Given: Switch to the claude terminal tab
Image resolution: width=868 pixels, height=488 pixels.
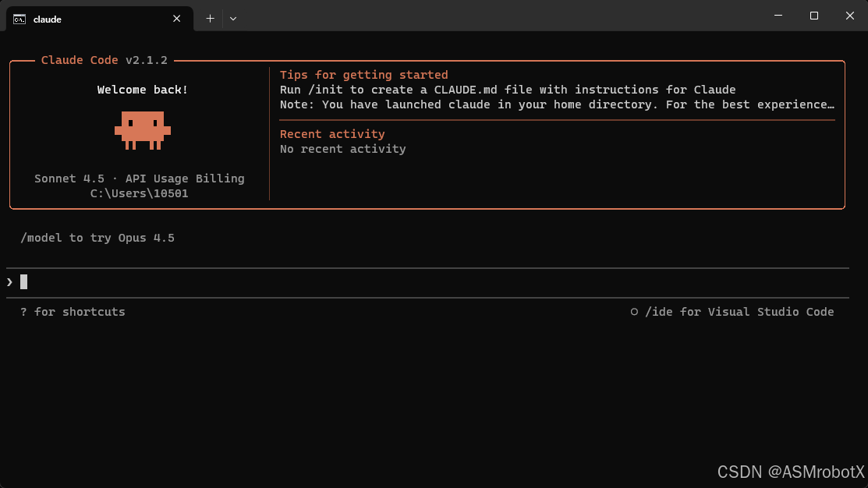Looking at the screenshot, I should [x=100, y=19].
